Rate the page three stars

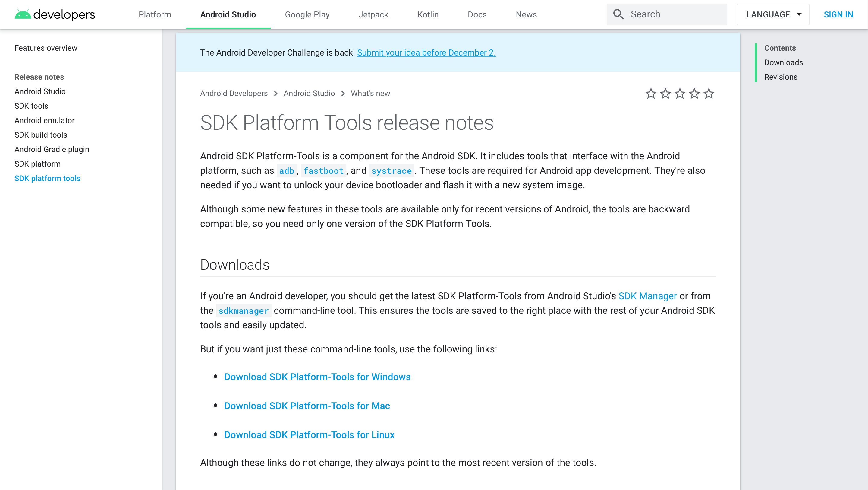(680, 94)
